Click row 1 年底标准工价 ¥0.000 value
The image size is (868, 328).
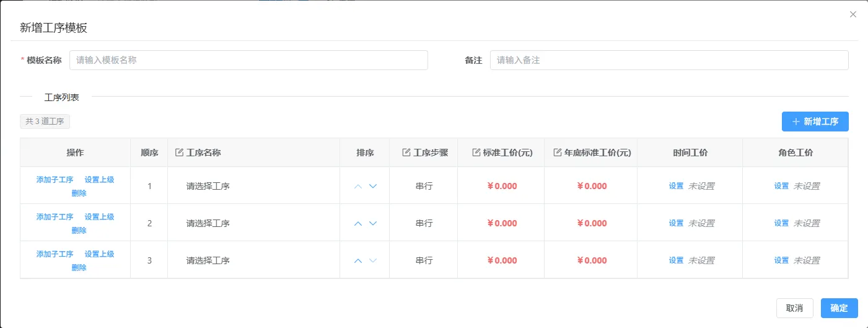click(x=591, y=186)
